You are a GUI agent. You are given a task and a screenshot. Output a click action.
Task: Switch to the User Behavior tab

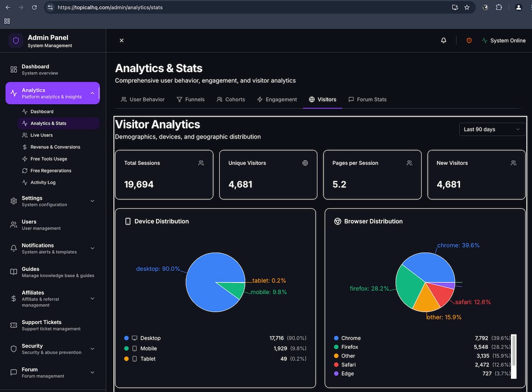tap(143, 99)
